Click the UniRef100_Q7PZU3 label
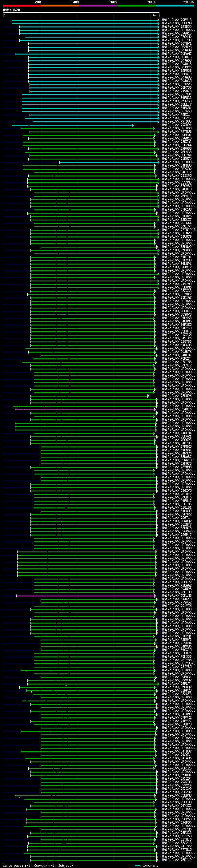This screenshot has height=868, width=197. pyautogui.click(x=177, y=210)
